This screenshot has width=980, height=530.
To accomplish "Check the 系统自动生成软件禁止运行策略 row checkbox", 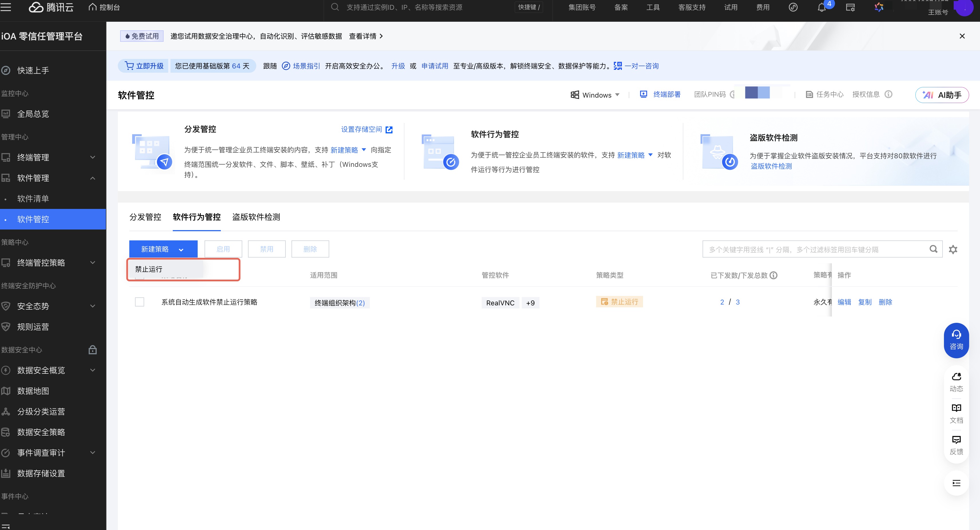I will tap(140, 302).
